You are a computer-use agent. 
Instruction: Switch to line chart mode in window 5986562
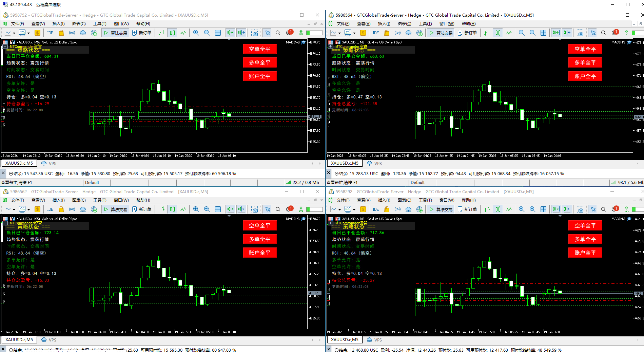click(x=183, y=209)
